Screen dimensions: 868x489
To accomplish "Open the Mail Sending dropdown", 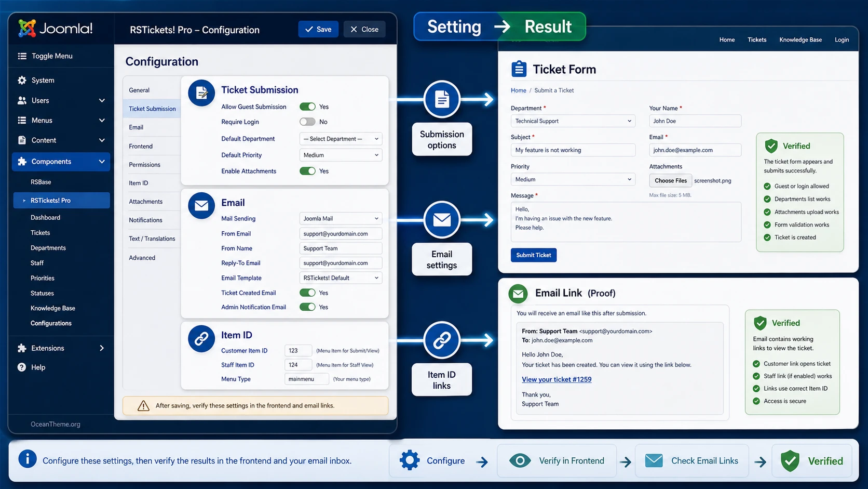I will [x=341, y=219].
